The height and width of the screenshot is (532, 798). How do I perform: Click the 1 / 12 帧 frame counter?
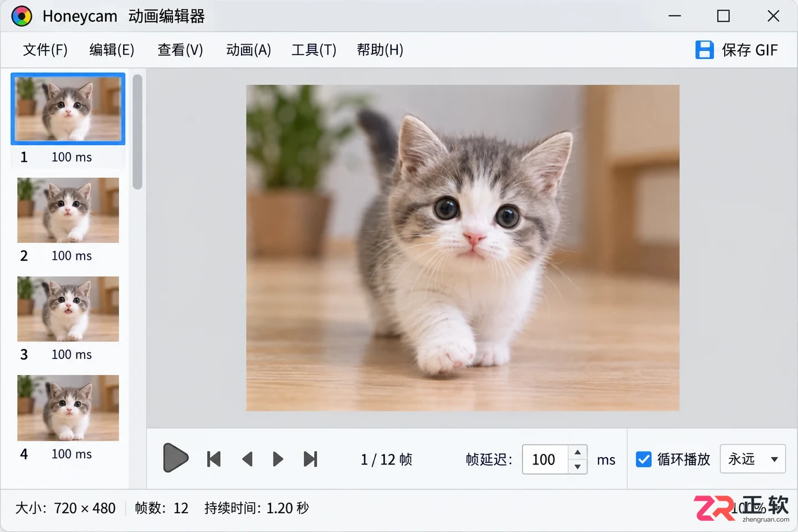[x=386, y=459]
